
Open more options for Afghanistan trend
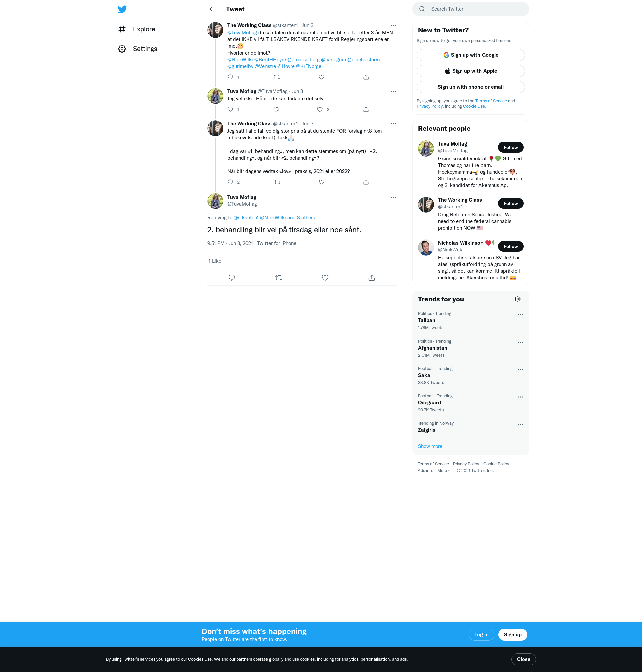click(x=520, y=342)
